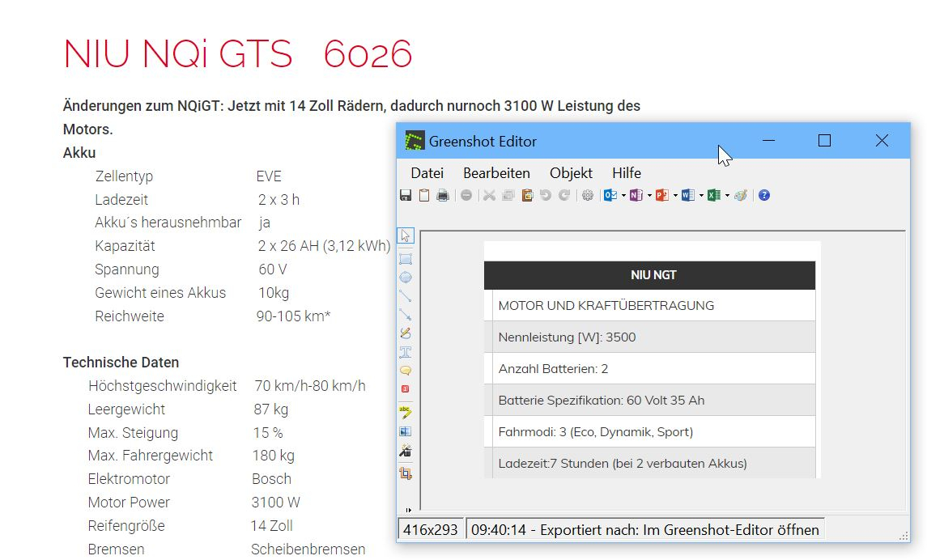
Task: Click the blue help button
Action: click(763, 195)
